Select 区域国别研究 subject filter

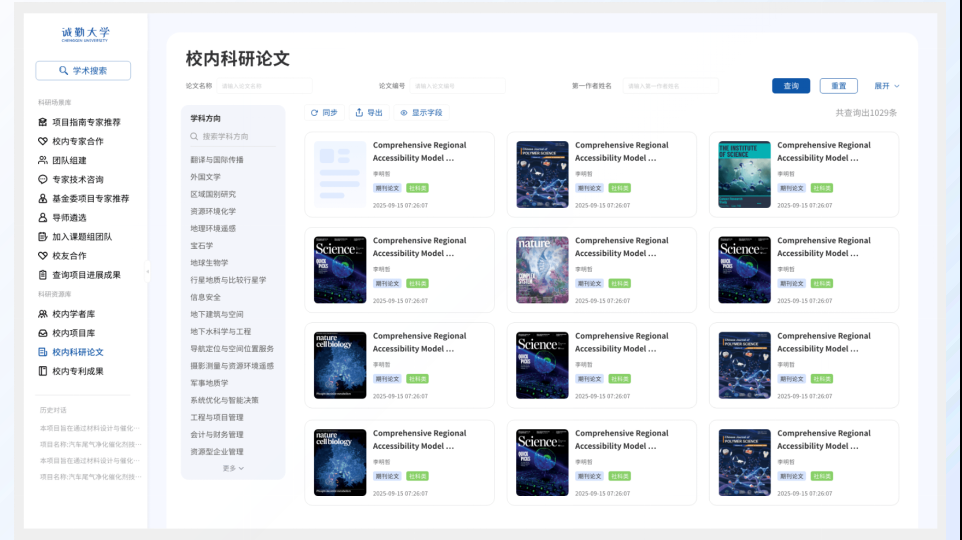click(x=213, y=194)
